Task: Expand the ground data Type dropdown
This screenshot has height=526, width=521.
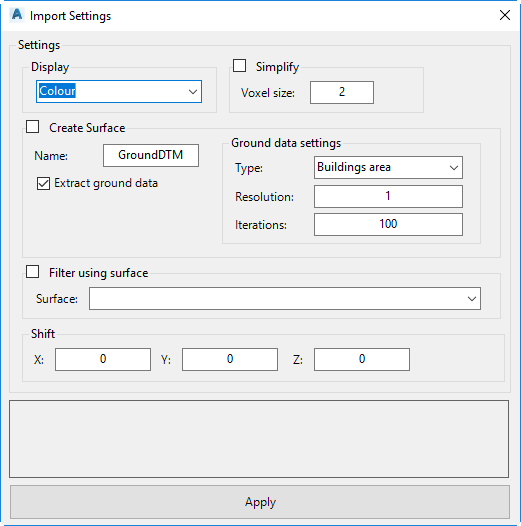Action: coord(388,167)
